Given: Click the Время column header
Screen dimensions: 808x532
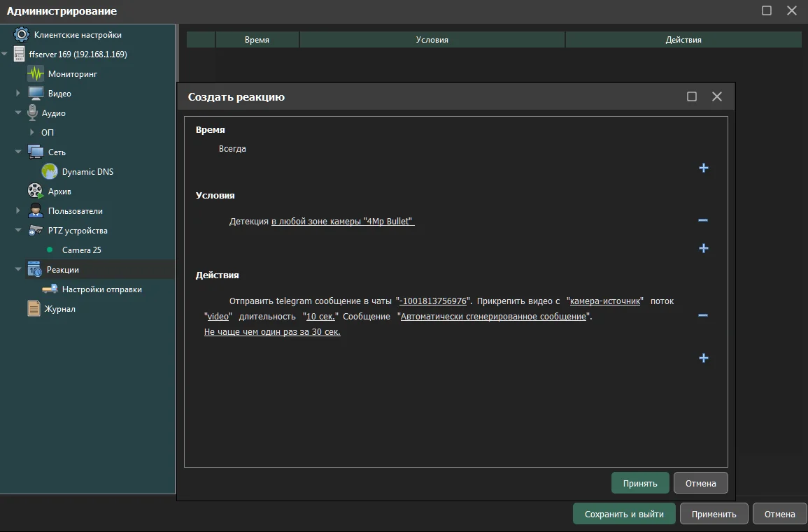Looking at the screenshot, I should [x=257, y=40].
